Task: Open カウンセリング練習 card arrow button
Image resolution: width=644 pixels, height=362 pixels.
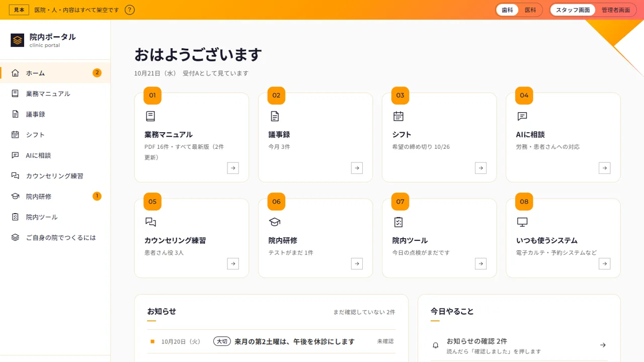Action: coord(233,263)
